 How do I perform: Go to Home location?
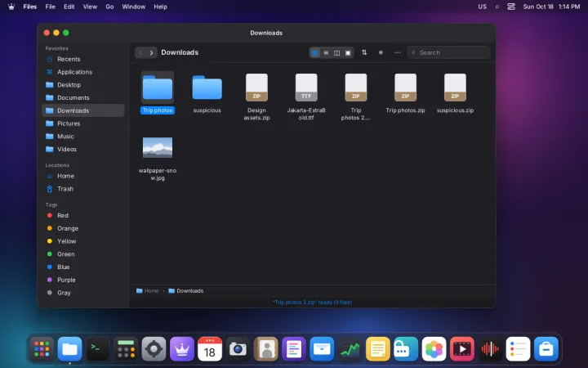[x=82, y=176]
